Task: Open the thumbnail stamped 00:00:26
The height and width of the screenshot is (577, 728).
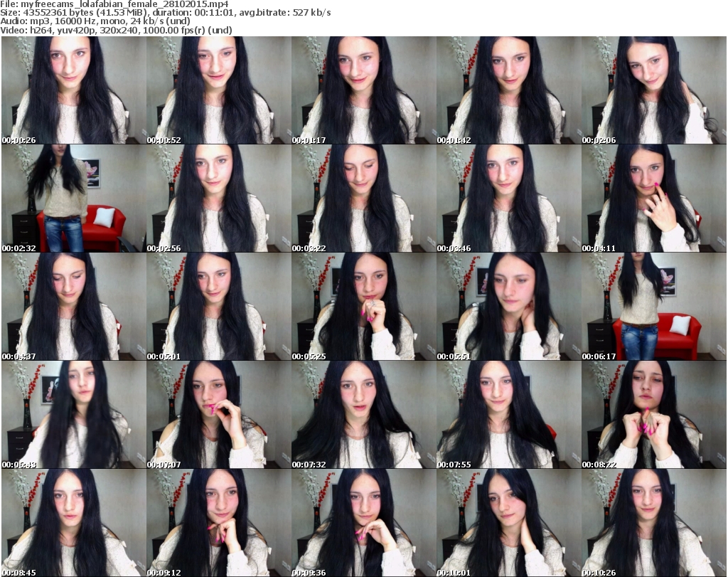Action: pos(74,90)
